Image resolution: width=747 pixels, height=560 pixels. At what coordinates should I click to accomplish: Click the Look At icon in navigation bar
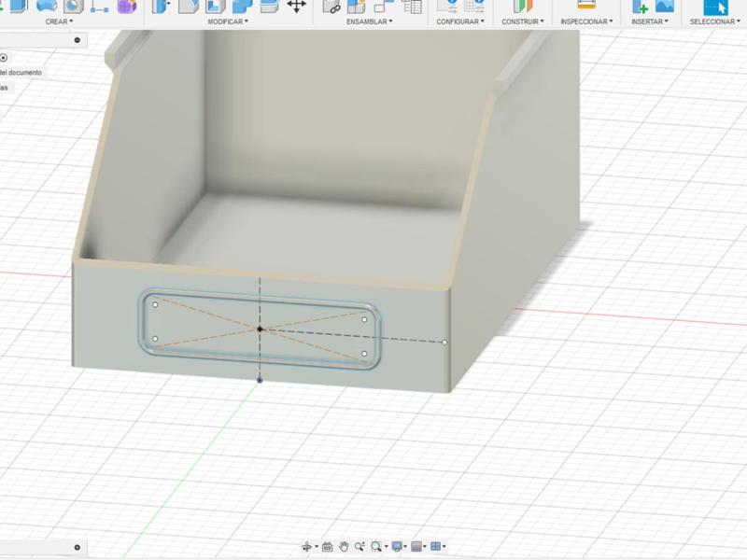pos(327,546)
